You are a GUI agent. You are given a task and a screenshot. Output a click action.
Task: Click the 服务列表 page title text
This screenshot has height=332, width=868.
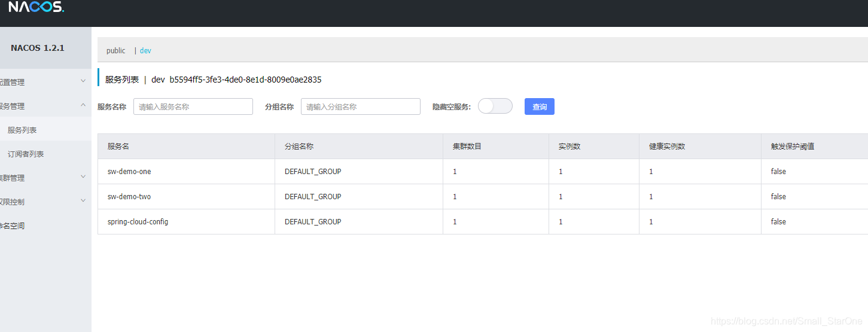coord(122,80)
